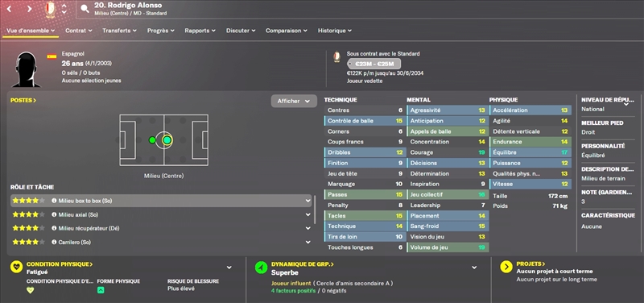Click the role list scrollbar
Screen dimensions: 644x303
pyautogui.click(x=315, y=210)
